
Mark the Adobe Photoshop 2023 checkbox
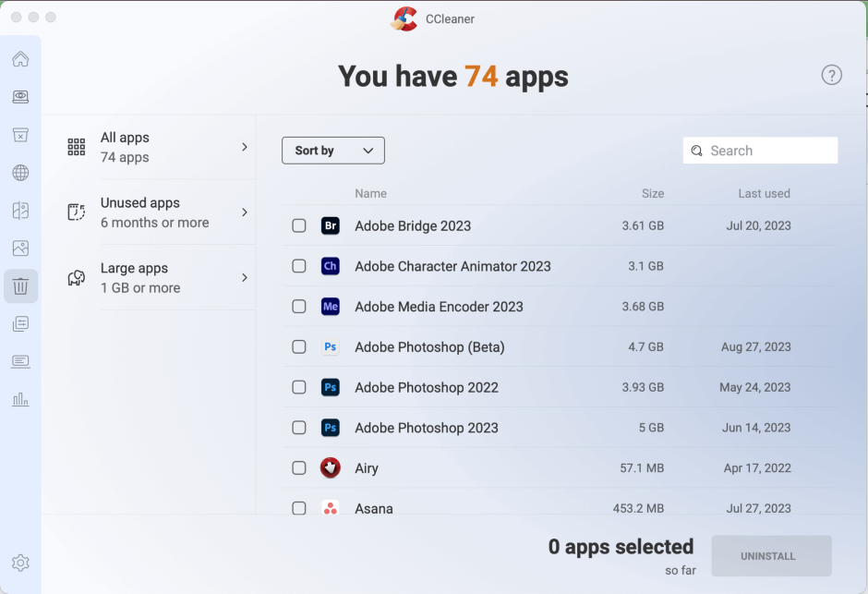click(x=299, y=428)
